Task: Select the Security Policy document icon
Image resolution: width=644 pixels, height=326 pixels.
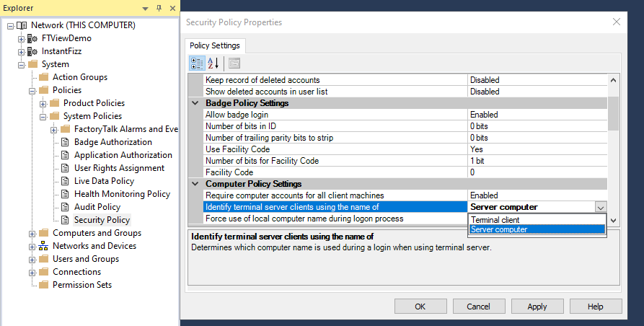Action: (65, 220)
